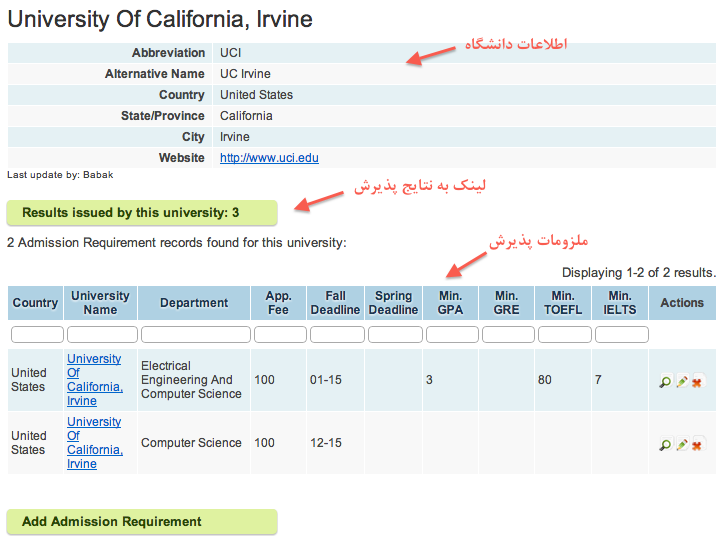728x545 pixels.
Task: Edit the Computer Science requirement with pencil icon
Action: pyautogui.click(x=682, y=444)
